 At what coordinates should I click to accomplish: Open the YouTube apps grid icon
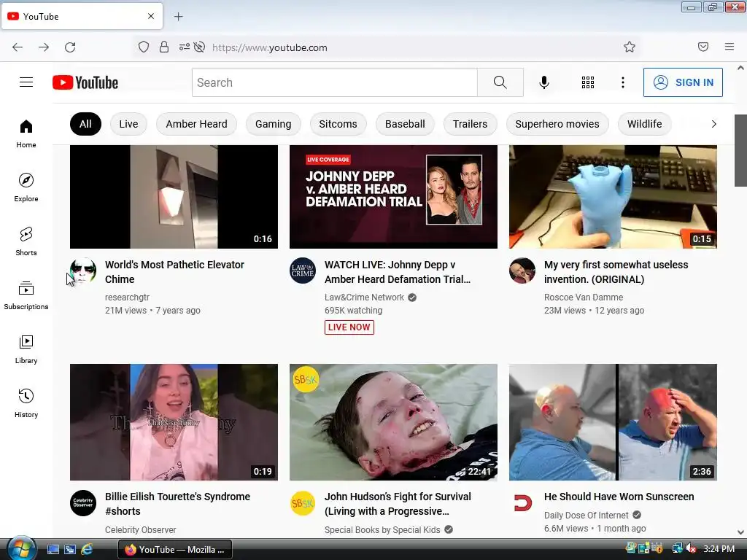588,82
